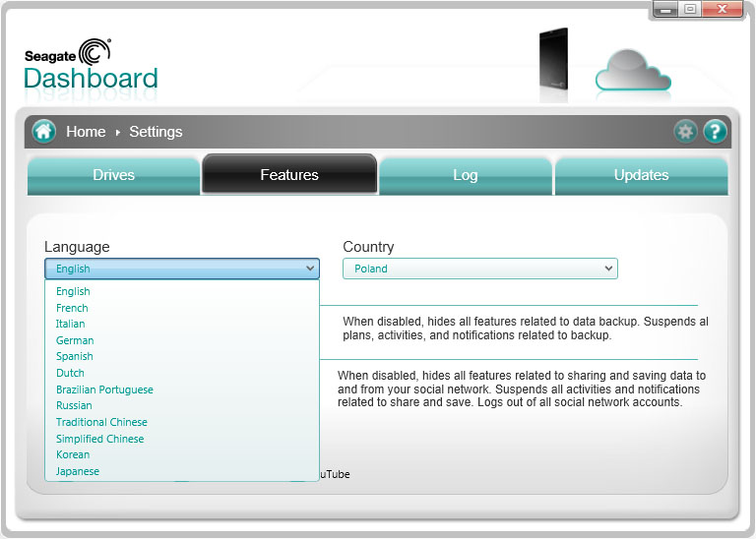Choose German from language list

click(182, 340)
